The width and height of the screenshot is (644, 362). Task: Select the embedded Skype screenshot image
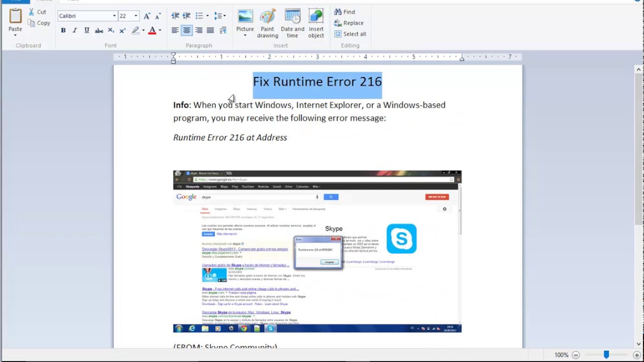click(317, 251)
